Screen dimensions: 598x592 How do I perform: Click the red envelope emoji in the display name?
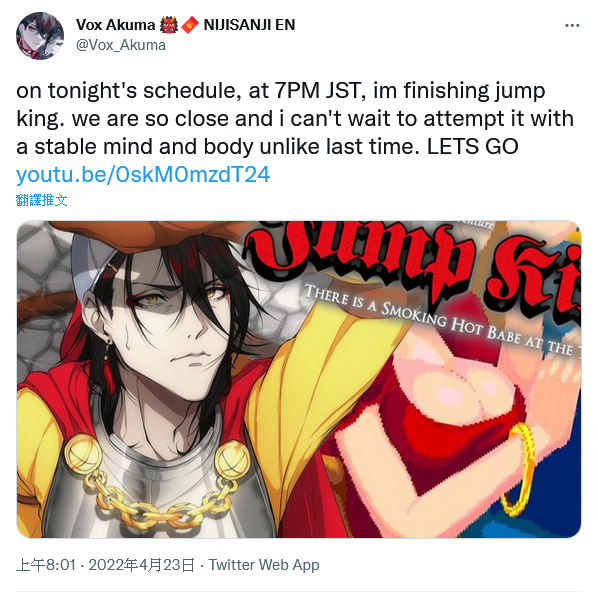(190, 25)
